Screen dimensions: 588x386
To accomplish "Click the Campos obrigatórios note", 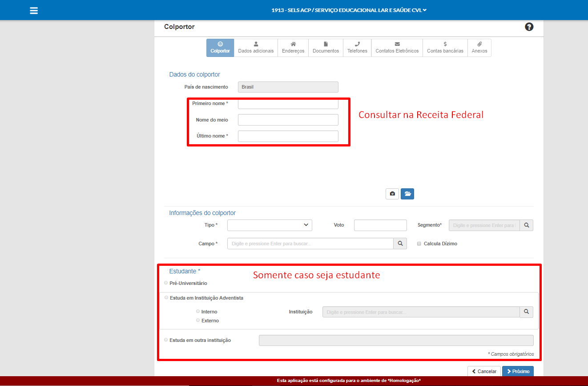I will [511, 354].
